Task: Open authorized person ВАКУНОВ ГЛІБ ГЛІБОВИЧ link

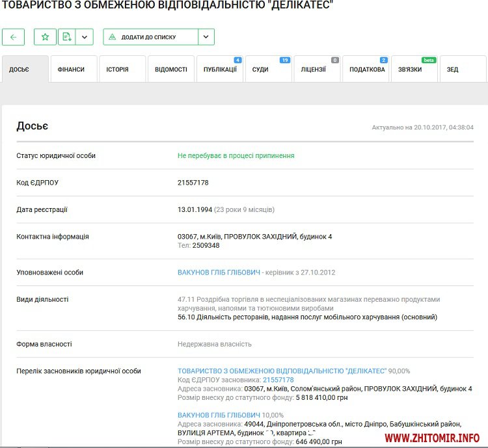Action: tap(219, 272)
